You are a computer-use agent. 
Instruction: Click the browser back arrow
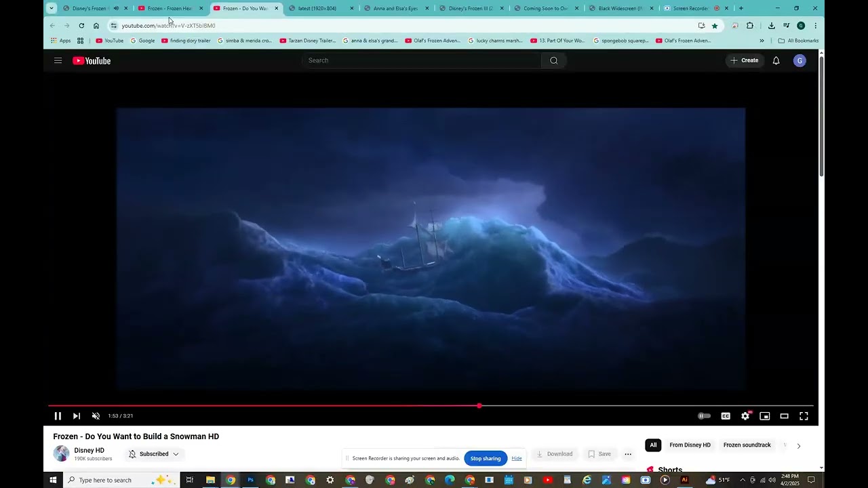(x=52, y=26)
